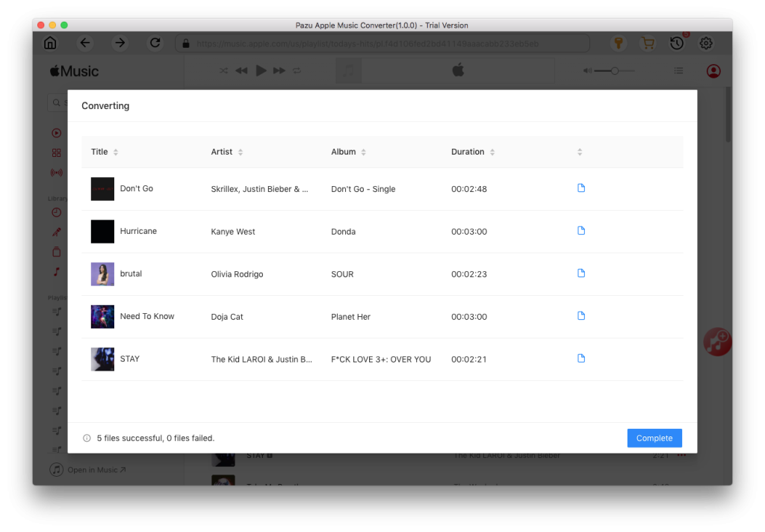Open output file for STAY
The width and height of the screenshot is (765, 532).
coord(581,358)
